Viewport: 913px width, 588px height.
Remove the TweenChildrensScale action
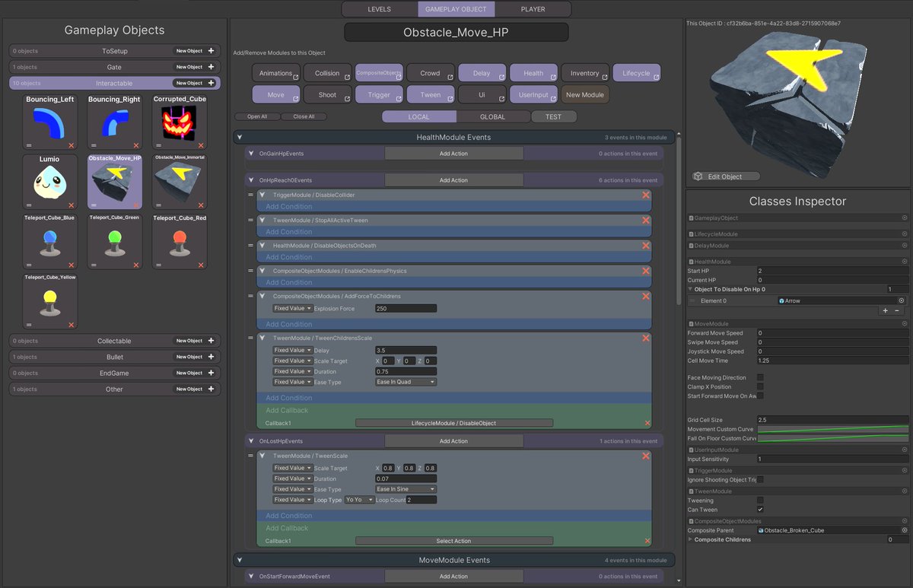tap(646, 338)
